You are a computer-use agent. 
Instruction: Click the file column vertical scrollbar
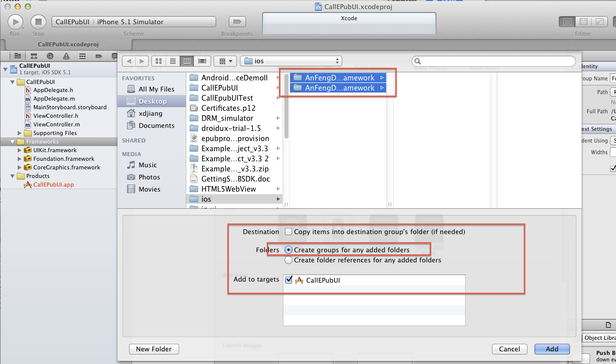click(286, 106)
